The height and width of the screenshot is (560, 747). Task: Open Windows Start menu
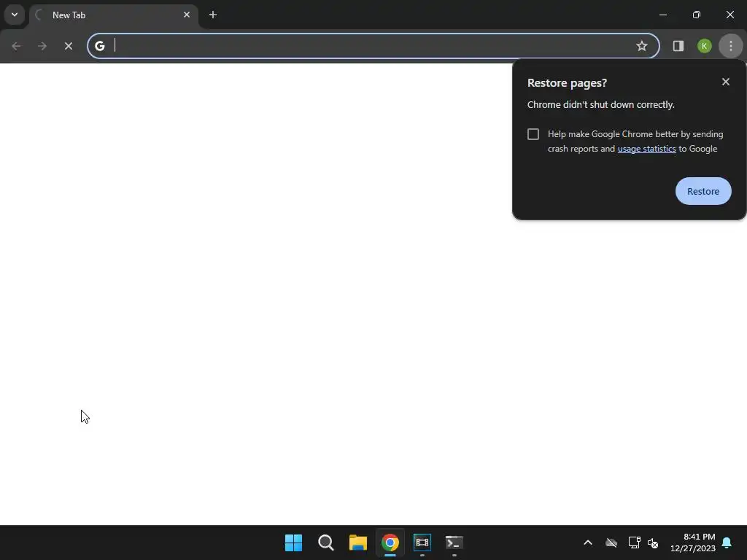coord(293,542)
